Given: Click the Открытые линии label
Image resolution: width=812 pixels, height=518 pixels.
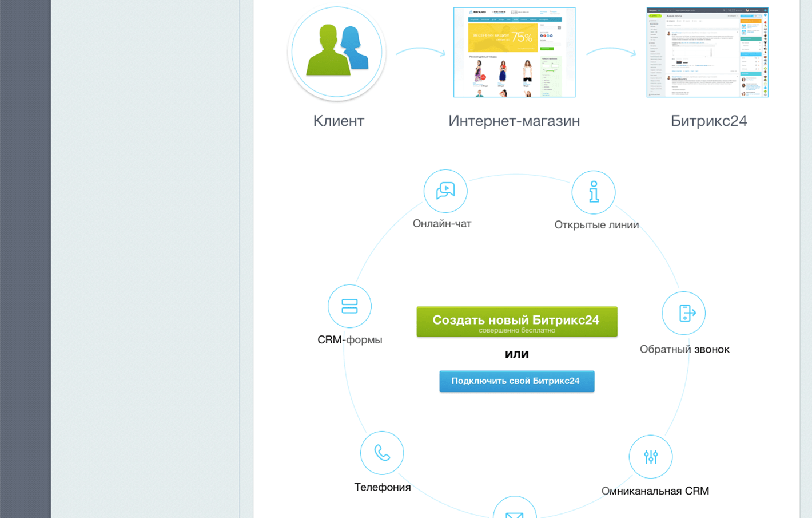Looking at the screenshot, I should coord(596,225).
